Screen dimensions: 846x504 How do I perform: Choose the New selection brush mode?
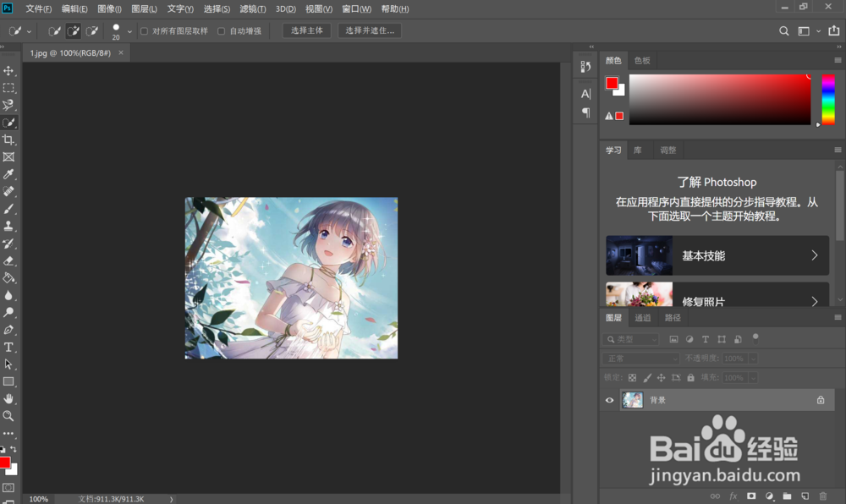click(54, 30)
